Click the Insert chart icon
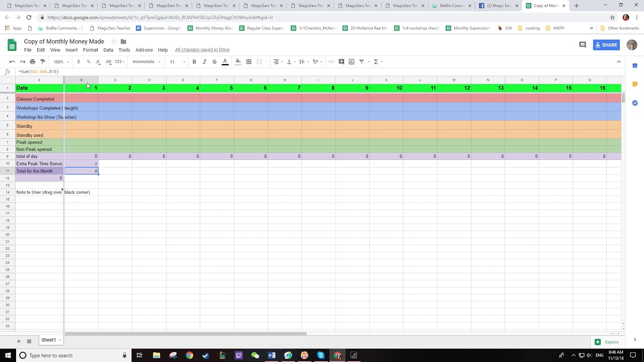The width and height of the screenshot is (644, 362). [x=351, y=62]
